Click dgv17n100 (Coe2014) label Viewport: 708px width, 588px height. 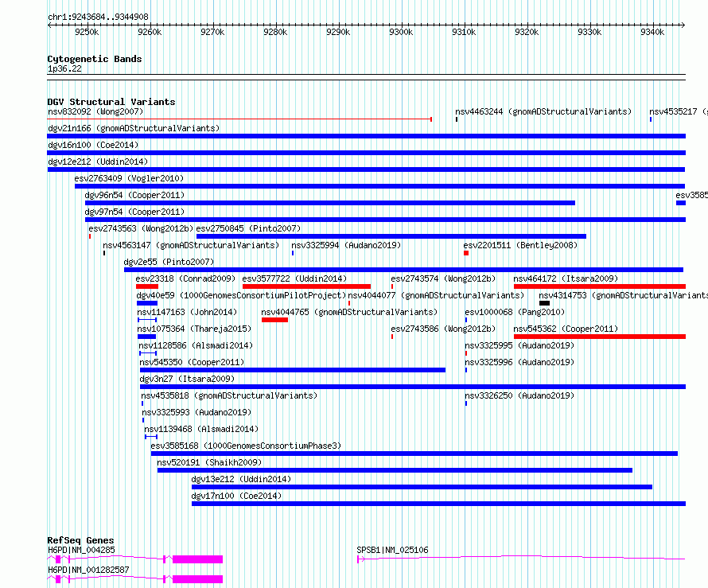(x=236, y=496)
